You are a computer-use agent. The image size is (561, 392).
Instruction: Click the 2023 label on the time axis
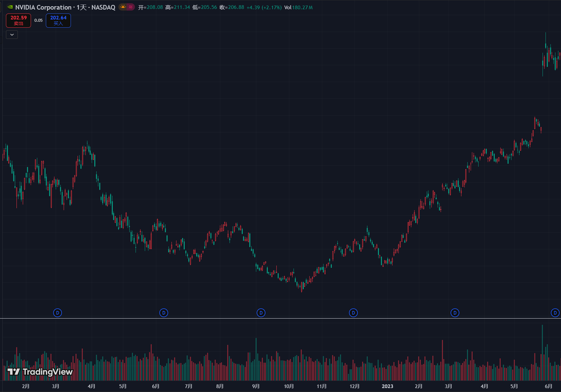387,386
